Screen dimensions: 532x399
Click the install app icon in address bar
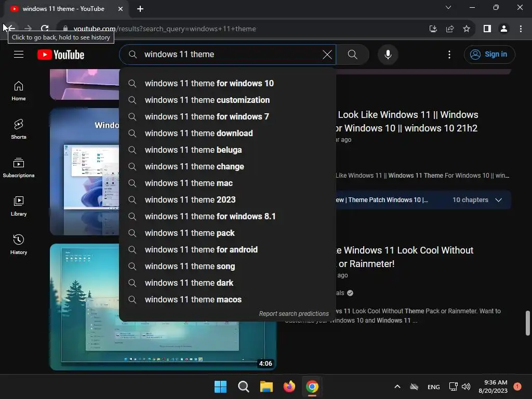433,29
